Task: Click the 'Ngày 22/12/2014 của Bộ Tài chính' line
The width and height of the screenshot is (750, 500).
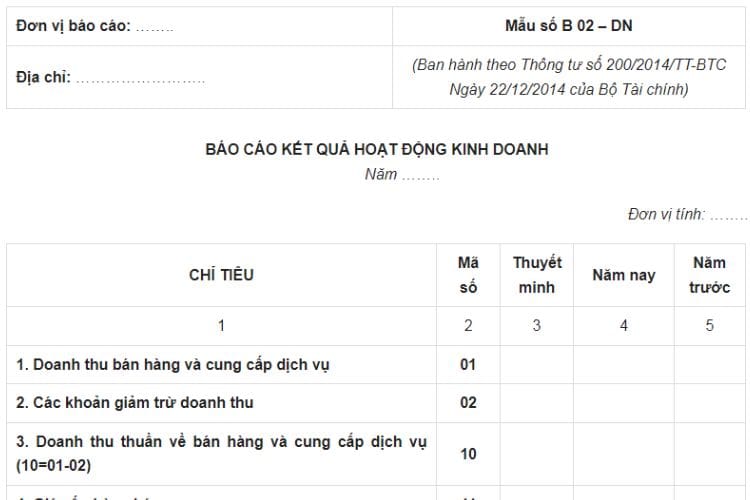Action: click(x=568, y=89)
